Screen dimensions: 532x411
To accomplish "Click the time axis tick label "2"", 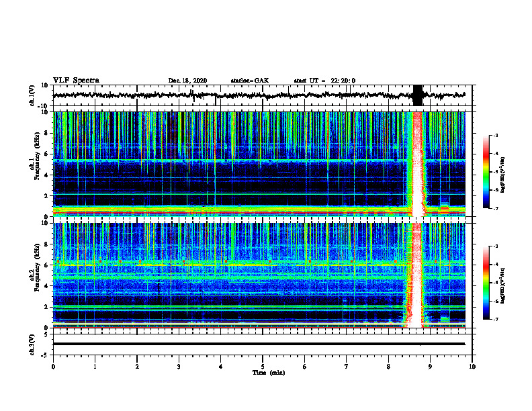I will point(137,367).
